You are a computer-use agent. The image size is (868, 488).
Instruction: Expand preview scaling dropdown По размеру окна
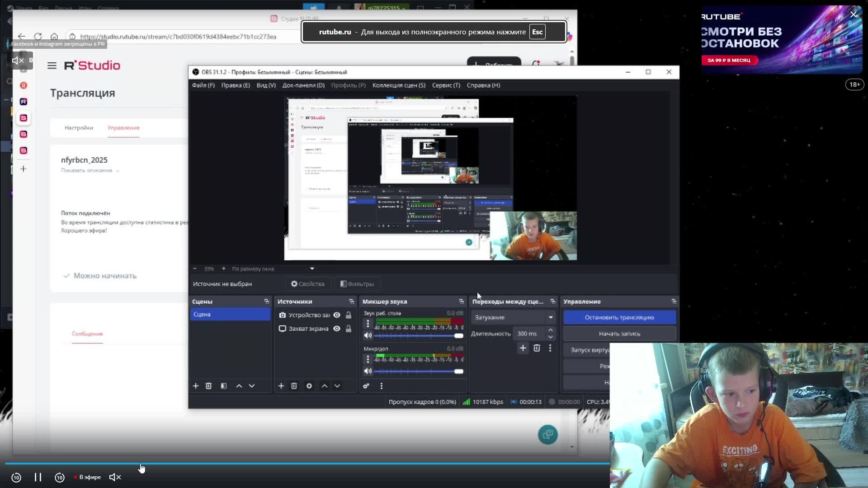tap(312, 268)
